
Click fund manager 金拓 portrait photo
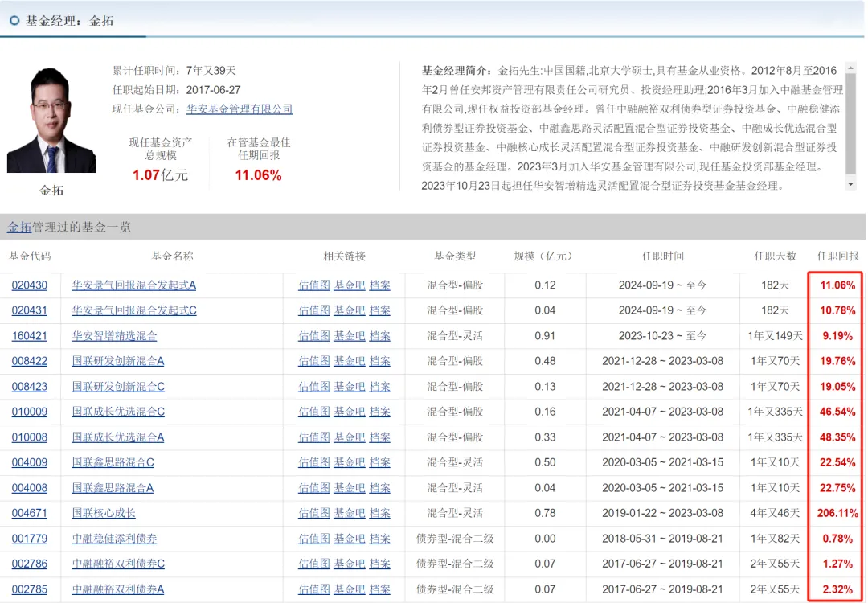click(x=51, y=120)
